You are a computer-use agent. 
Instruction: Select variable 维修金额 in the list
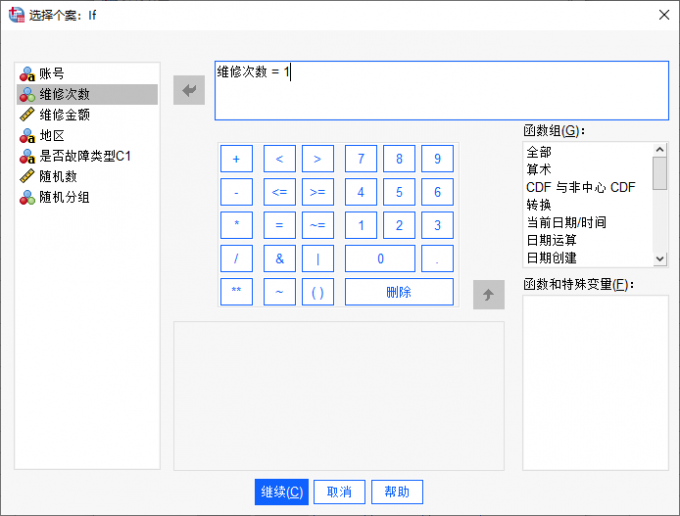(87, 114)
